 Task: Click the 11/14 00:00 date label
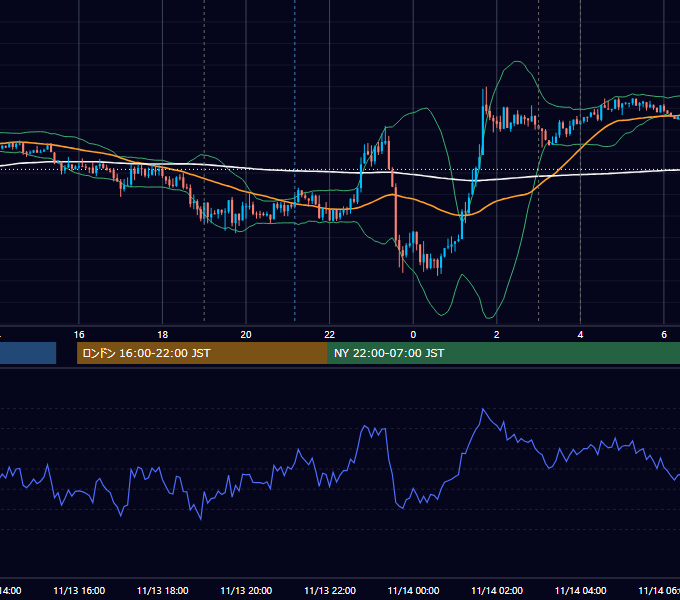413,590
